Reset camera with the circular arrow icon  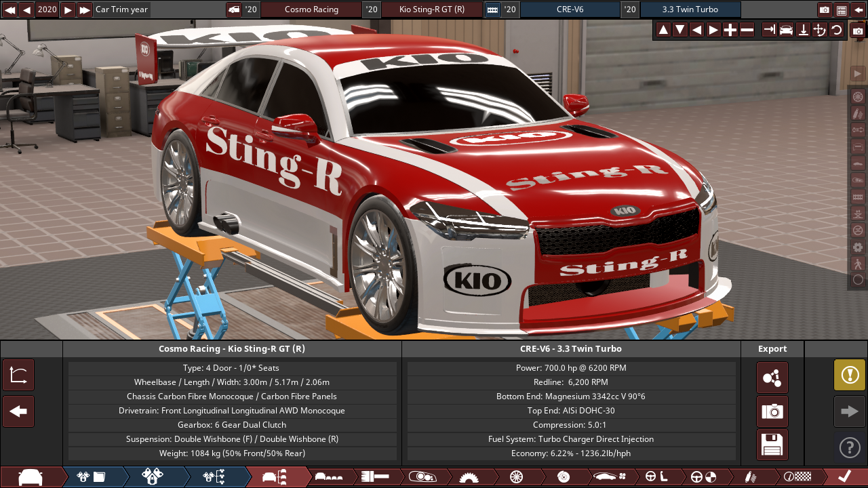pyautogui.click(x=836, y=30)
